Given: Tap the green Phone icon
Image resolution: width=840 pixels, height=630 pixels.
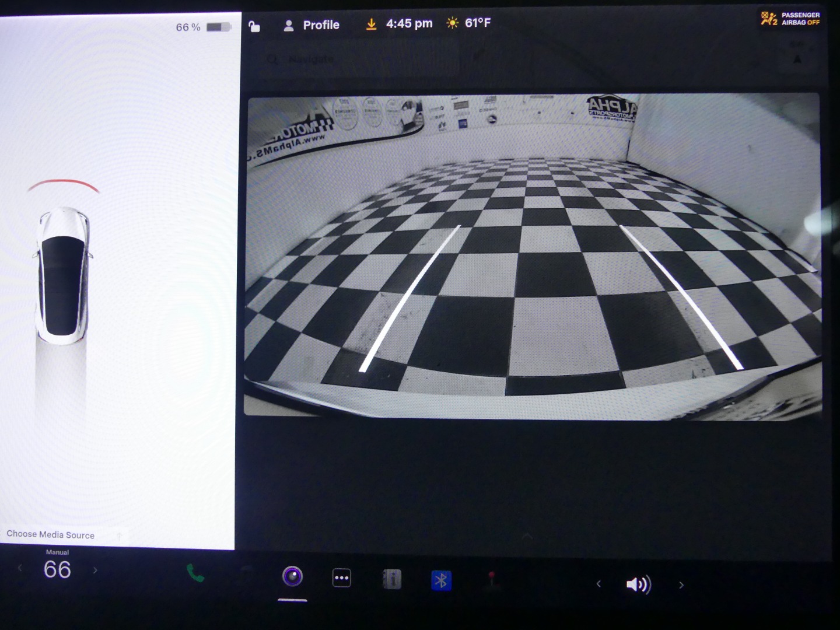Looking at the screenshot, I should click(195, 574).
